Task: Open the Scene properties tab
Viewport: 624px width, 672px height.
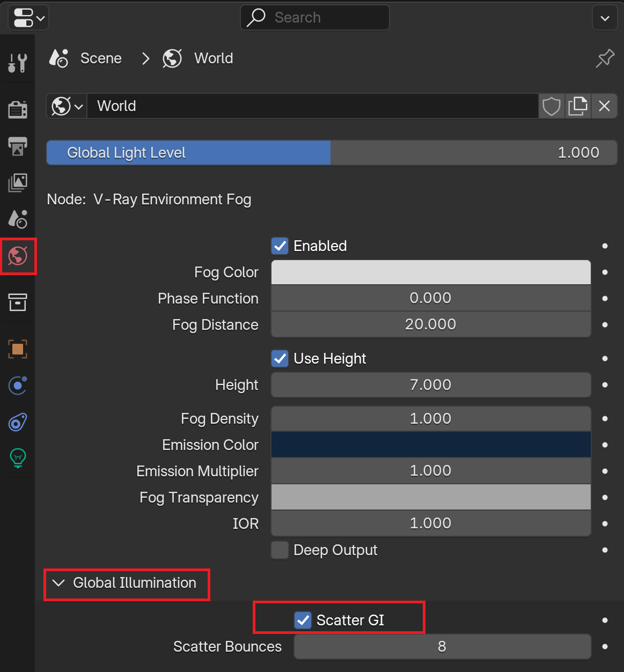Action: coord(18,219)
